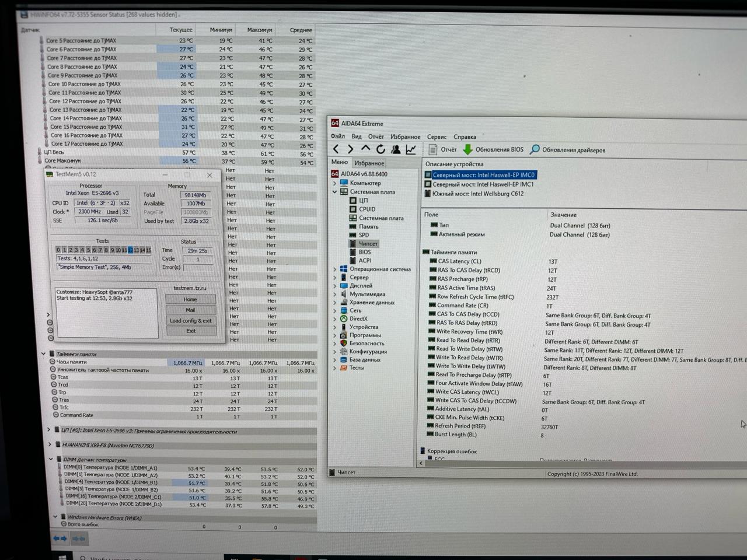Refresh the AIDA64 page

381,149
